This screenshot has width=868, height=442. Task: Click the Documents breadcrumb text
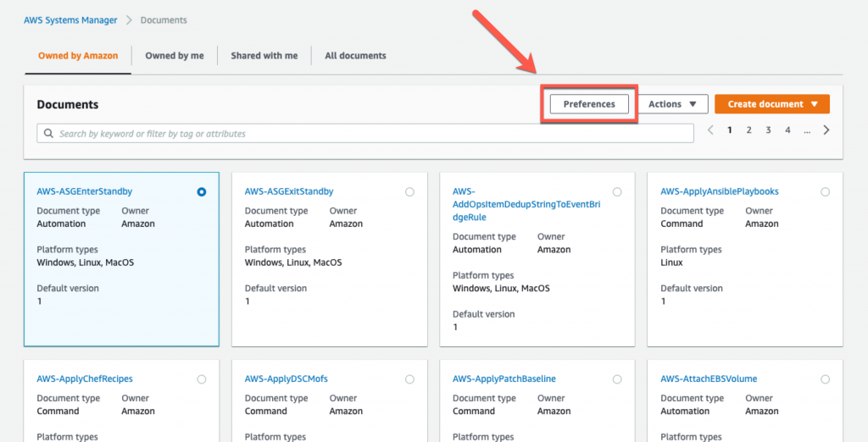click(164, 20)
